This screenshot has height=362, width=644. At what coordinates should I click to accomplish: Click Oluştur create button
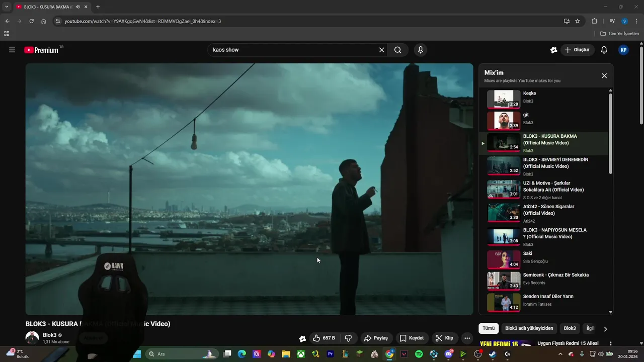[578, 50]
